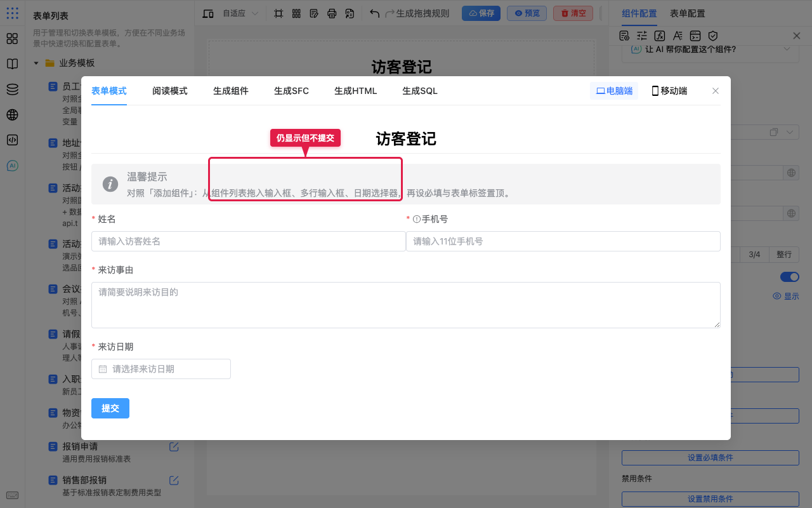Open the 来访日期 date picker
The width and height of the screenshot is (812, 508).
(161, 369)
